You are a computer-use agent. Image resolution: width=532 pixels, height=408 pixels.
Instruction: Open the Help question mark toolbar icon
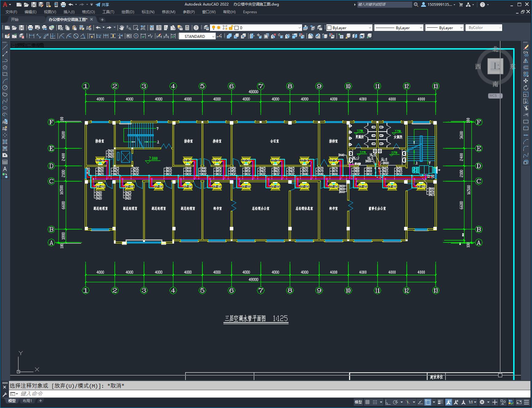[x=196, y=28]
